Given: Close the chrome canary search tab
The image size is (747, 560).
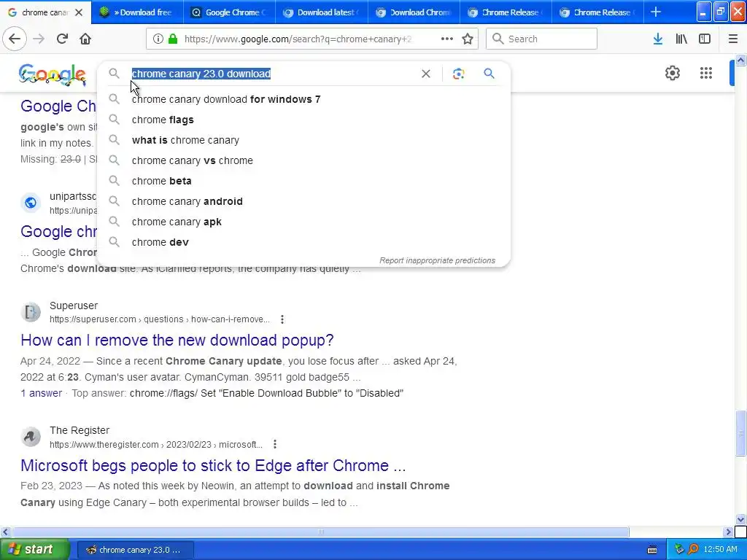Looking at the screenshot, I should click(79, 12).
